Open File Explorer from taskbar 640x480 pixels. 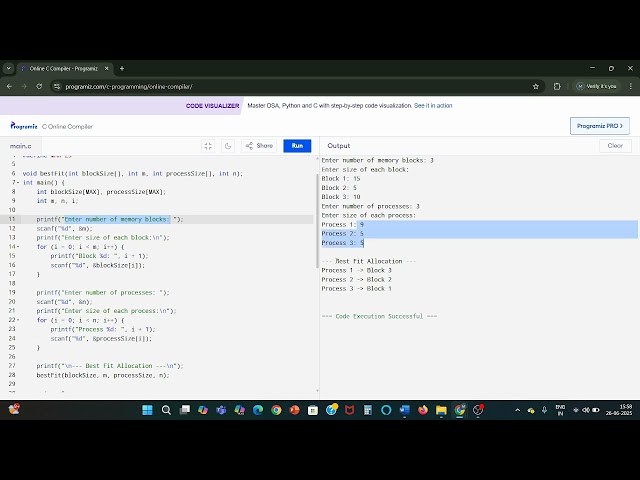(441, 410)
